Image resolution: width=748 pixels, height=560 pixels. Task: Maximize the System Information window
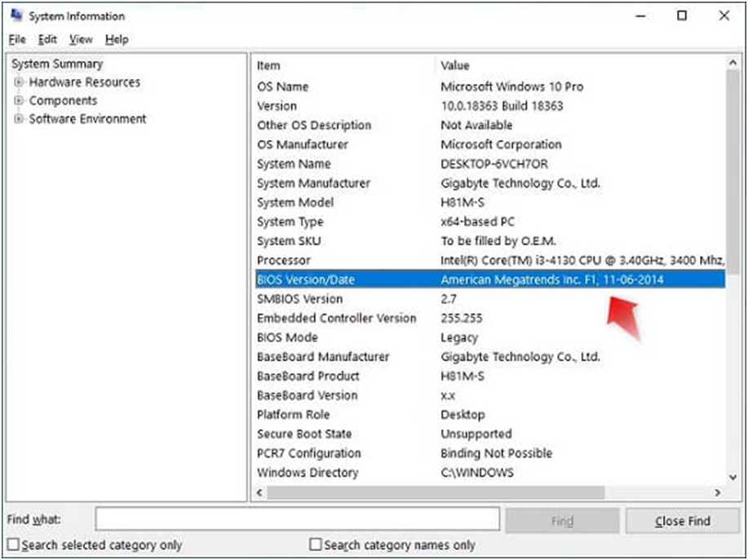coord(682,15)
